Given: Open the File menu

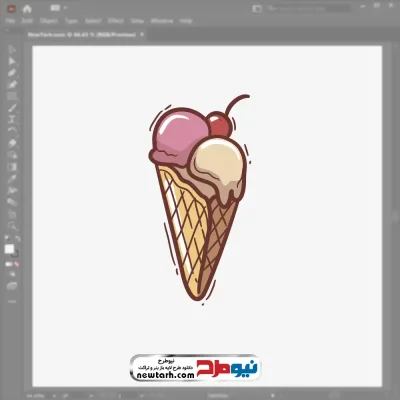Looking at the screenshot, I should (x=11, y=21).
